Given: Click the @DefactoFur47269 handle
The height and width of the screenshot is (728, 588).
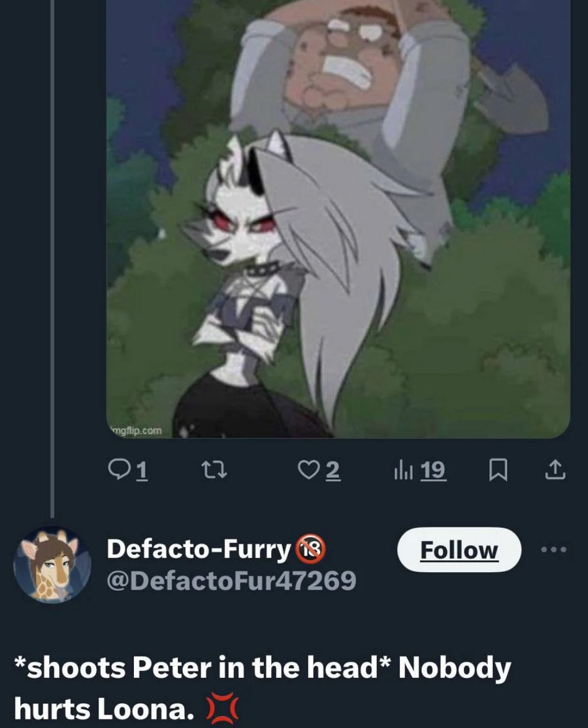Looking at the screenshot, I should click(231, 579).
